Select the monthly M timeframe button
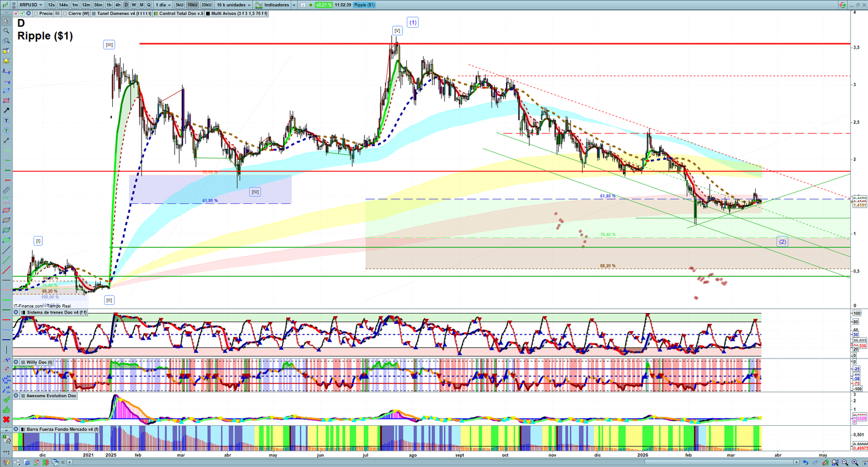Screen dimensions: 868x467 click(x=142, y=5)
